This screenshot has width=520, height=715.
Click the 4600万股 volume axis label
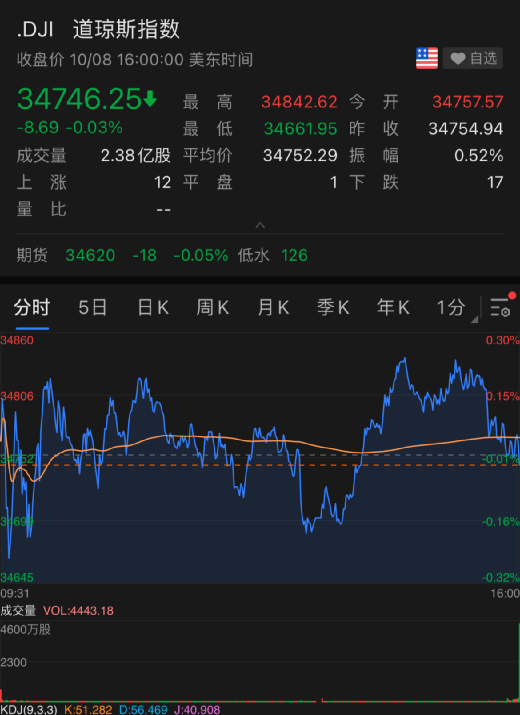click(x=26, y=630)
